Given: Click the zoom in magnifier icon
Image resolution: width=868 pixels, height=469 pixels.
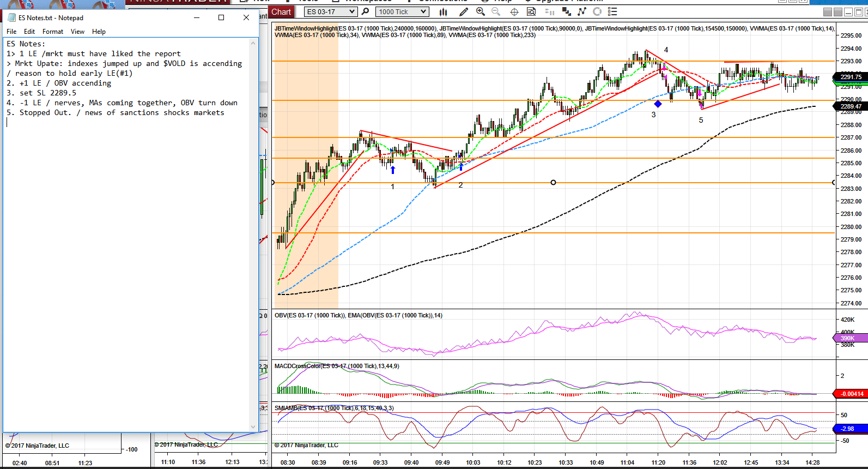Looking at the screenshot, I should coord(481,11).
